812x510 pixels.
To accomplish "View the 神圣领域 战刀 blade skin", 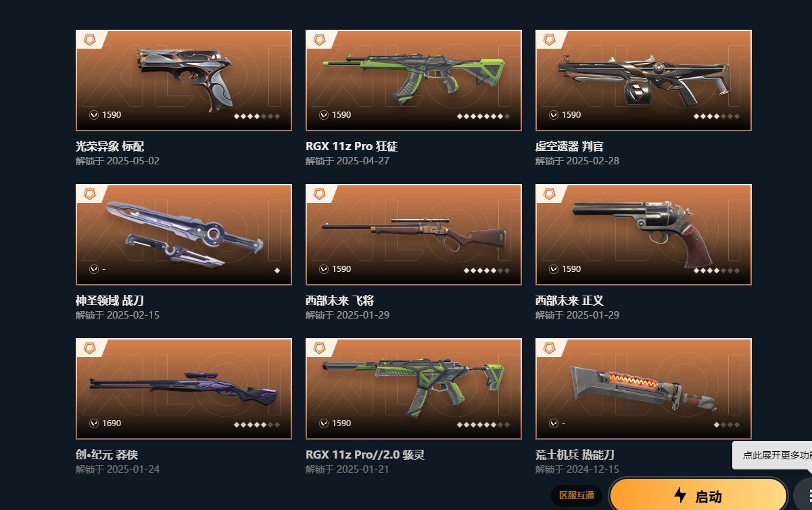I will (184, 235).
